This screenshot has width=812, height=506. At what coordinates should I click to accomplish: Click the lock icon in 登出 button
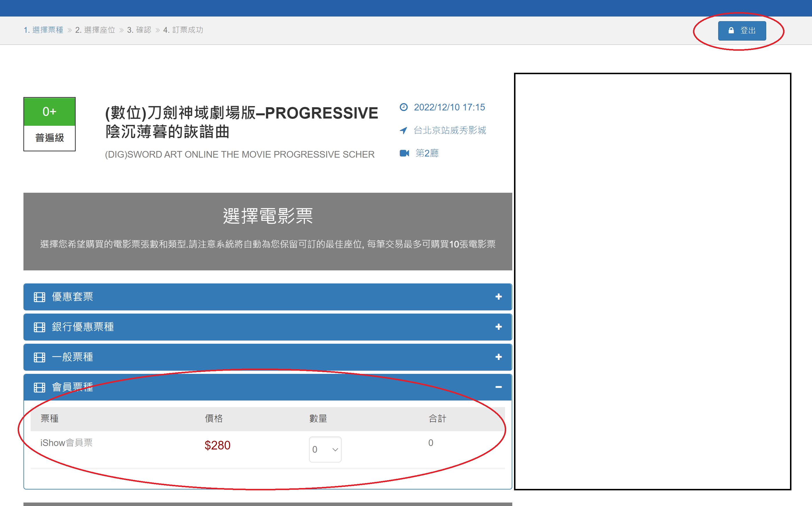[x=731, y=30]
